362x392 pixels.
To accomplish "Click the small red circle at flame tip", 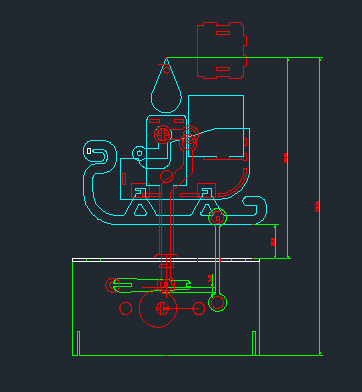I will point(166,70).
